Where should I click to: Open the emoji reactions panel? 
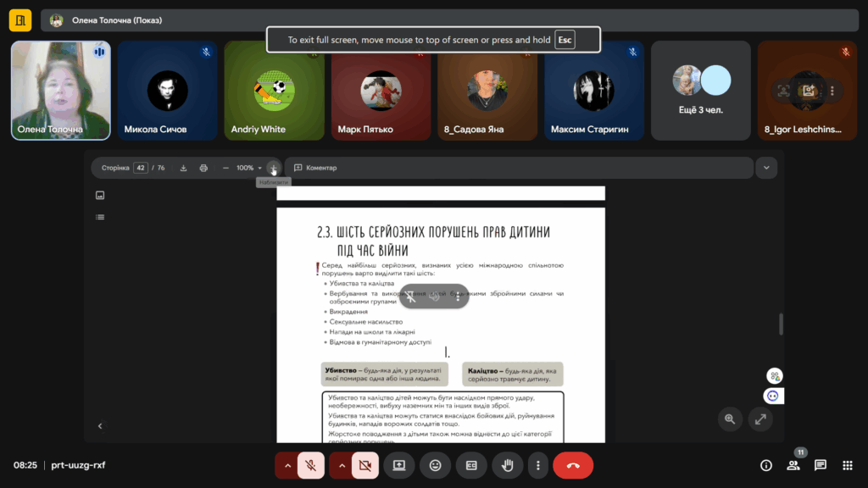(436, 465)
